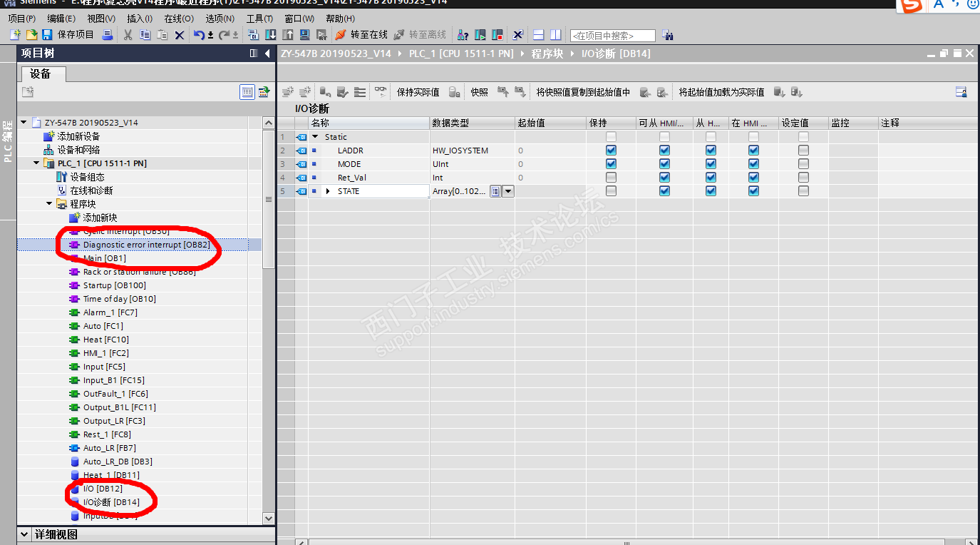Viewport: 980px width, 545px height.
Task: Select I/O诊断 [DB14] in the tree
Action: click(111, 502)
